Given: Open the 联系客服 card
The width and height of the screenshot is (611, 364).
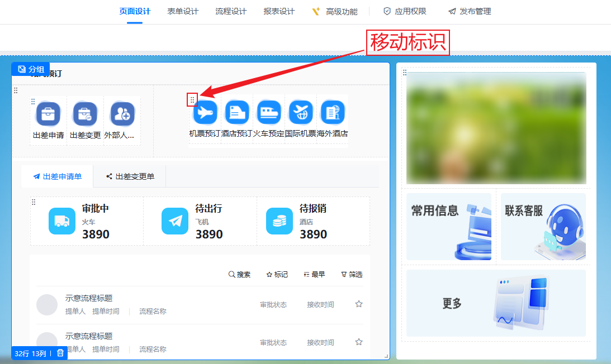Looking at the screenshot, I should 543,227.
